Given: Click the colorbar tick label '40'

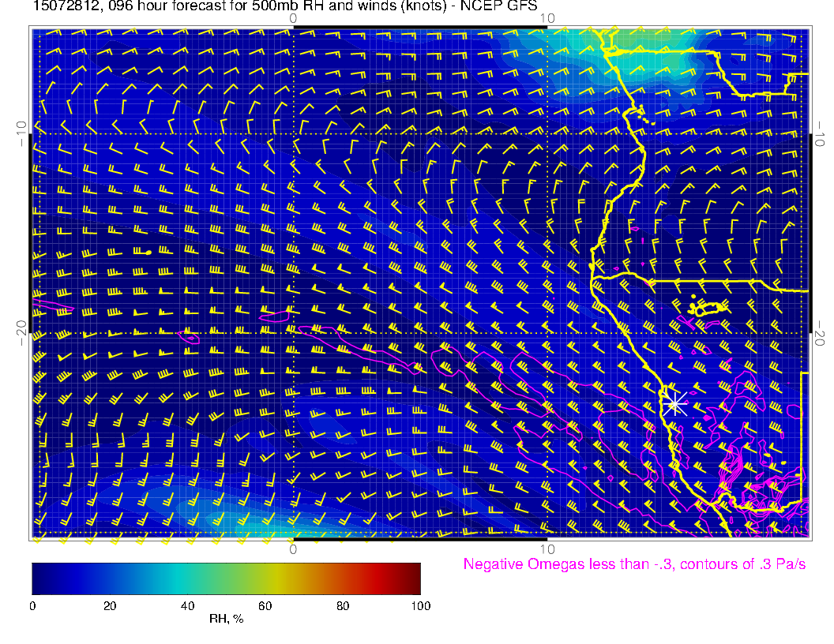Looking at the screenshot, I should click(187, 606).
